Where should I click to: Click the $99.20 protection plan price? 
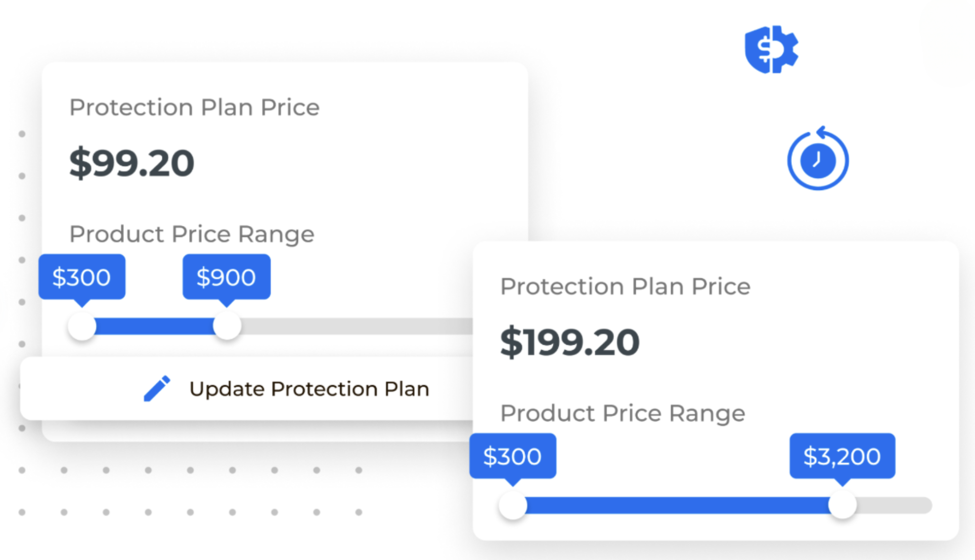coord(131,163)
